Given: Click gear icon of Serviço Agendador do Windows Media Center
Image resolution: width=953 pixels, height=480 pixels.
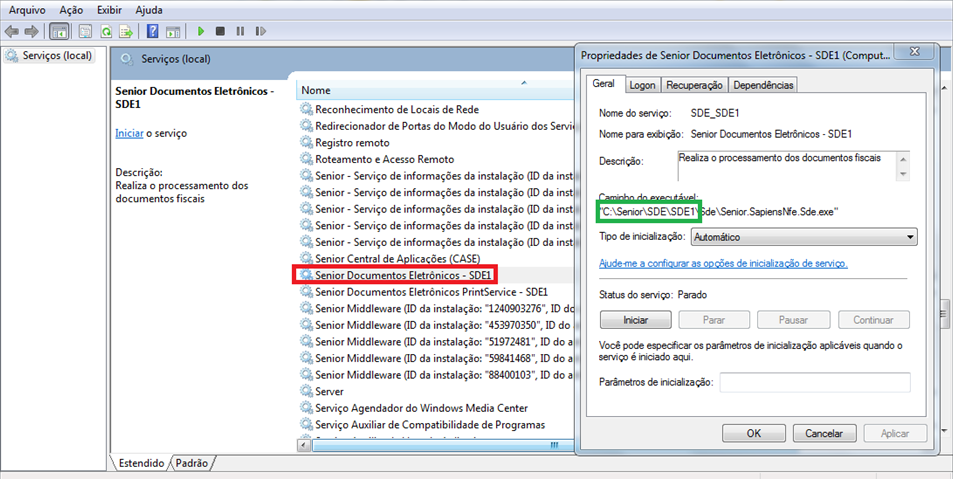Looking at the screenshot, I should point(306,408).
